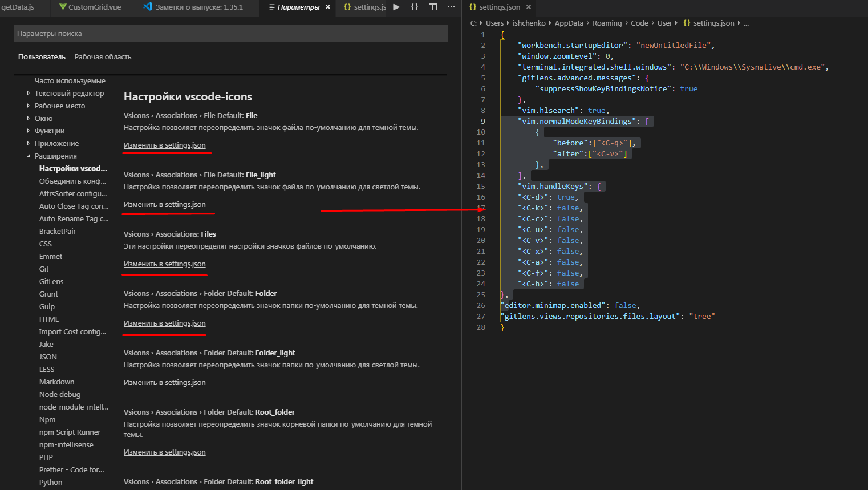Click the ishchenko breadcrumb segment
The image size is (868, 490).
tap(529, 23)
